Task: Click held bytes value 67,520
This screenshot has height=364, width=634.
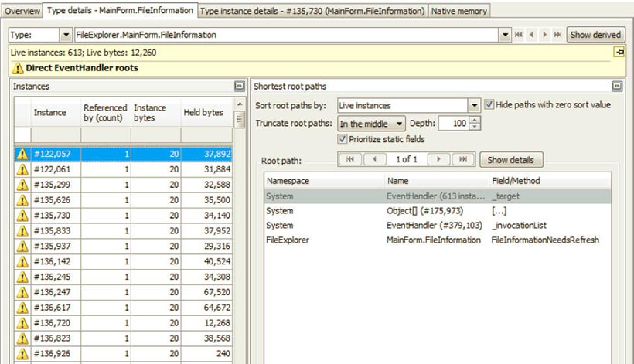Action: coord(217,292)
